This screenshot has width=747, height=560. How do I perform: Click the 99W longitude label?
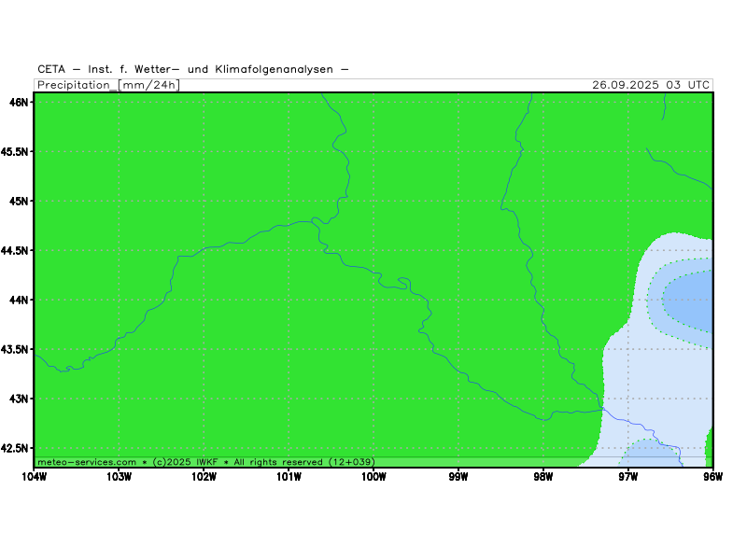pyautogui.click(x=458, y=477)
